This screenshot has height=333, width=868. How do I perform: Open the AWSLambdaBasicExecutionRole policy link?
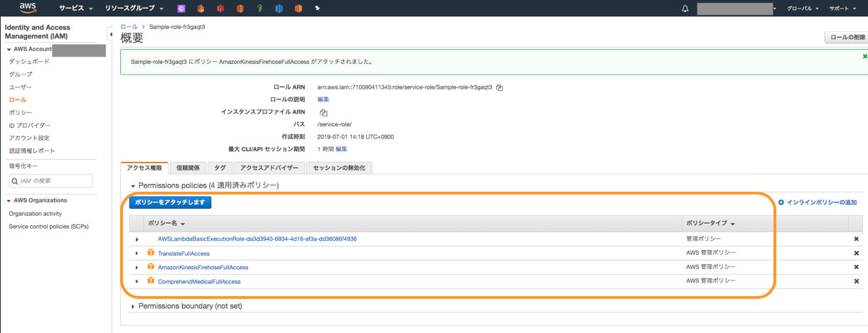click(x=257, y=239)
